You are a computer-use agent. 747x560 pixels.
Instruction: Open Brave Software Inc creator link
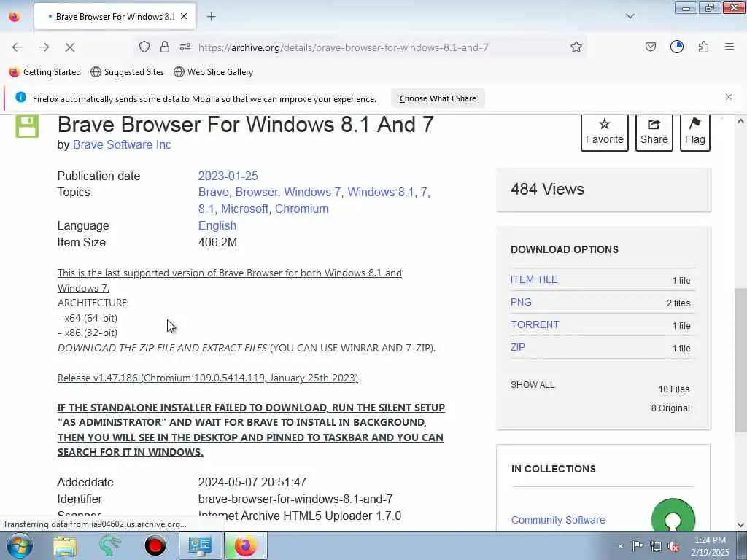[122, 145]
